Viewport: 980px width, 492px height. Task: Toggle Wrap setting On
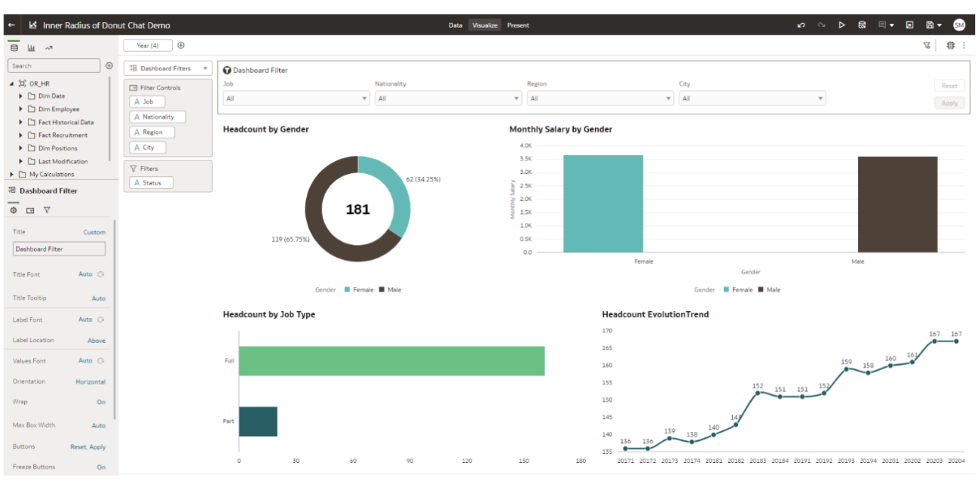[x=102, y=402]
